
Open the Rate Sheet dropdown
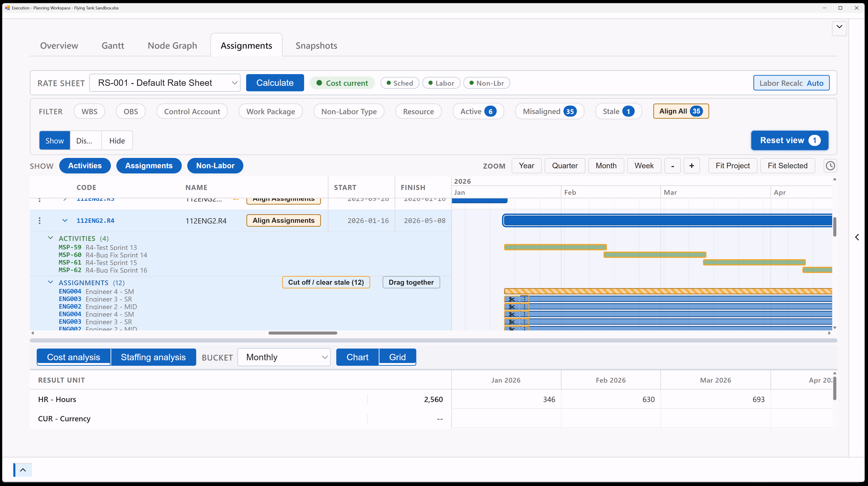click(165, 83)
